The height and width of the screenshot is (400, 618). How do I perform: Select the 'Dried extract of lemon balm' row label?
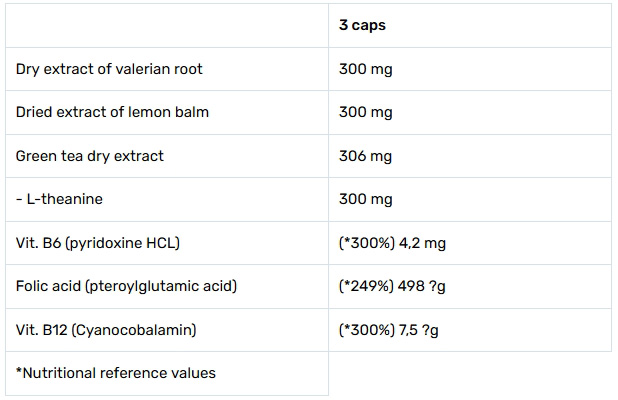click(x=112, y=112)
